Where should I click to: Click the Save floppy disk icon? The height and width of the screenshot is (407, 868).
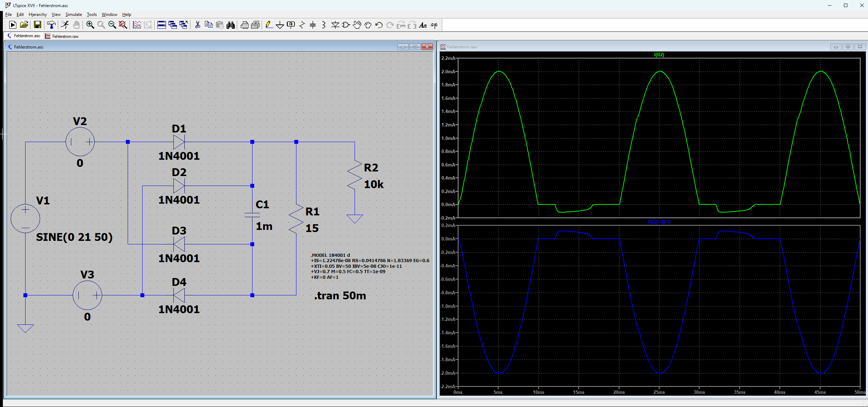(37, 25)
